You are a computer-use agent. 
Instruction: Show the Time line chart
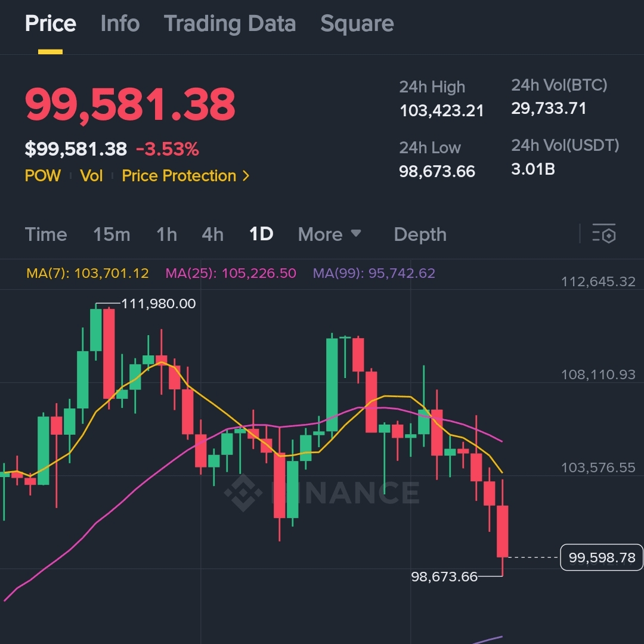46,234
